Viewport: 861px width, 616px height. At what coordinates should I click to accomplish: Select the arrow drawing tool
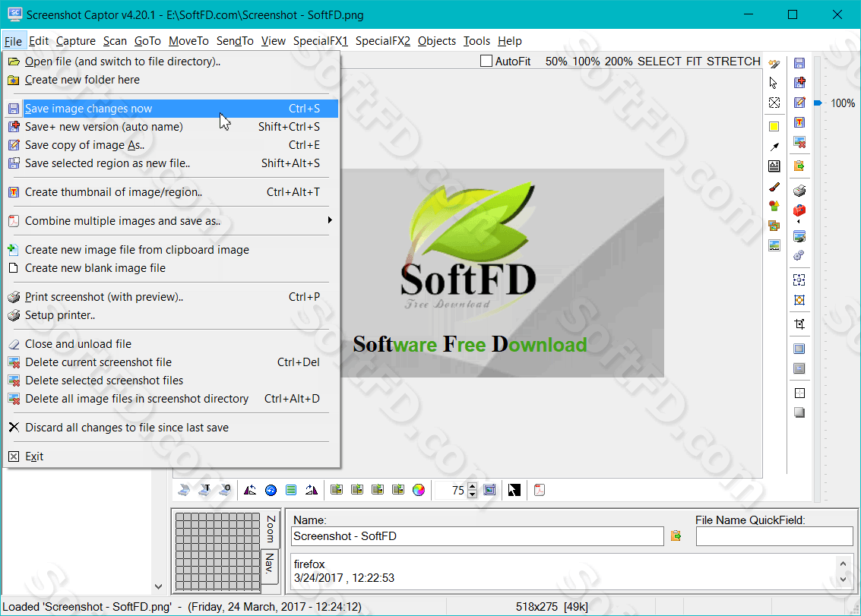[x=774, y=147]
